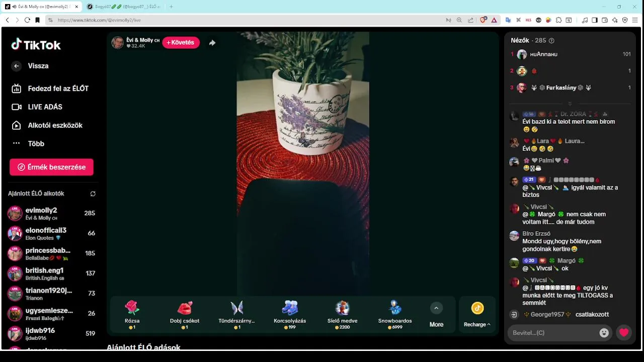Expand Recharge coins menu
644x362 pixels.
point(477,315)
